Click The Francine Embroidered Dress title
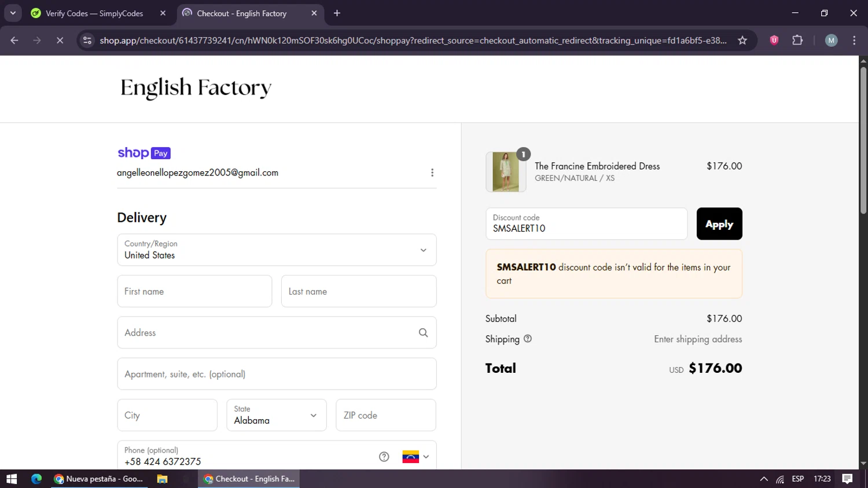The image size is (868, 488). (597, 166)
